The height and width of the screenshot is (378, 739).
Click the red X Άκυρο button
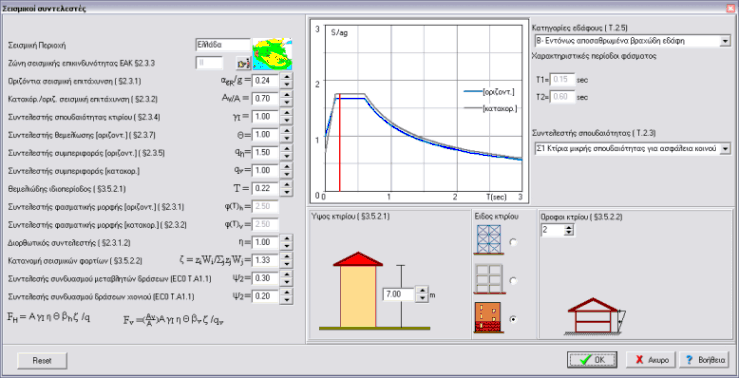(650, 360)
